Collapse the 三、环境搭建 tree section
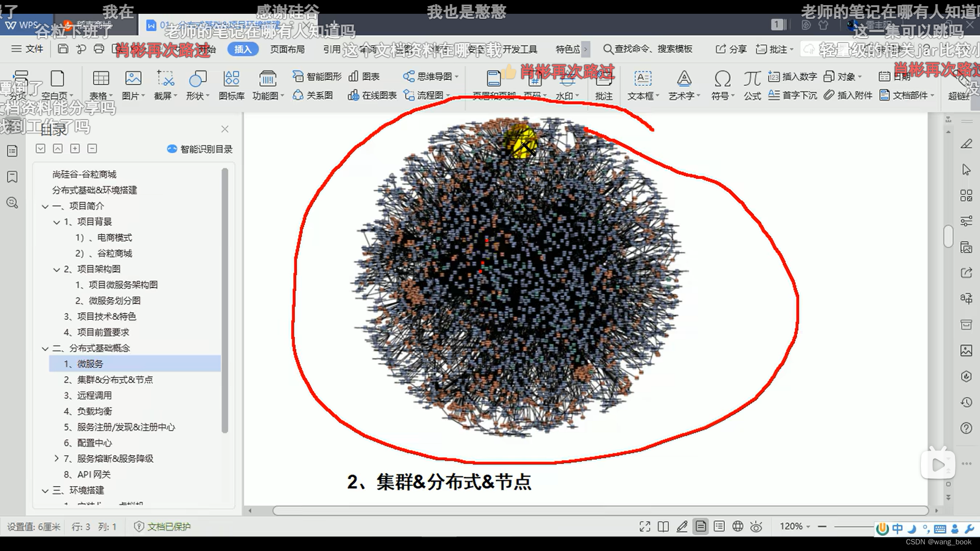This screenshot has height=551, width=980. [x=45, y=490]
